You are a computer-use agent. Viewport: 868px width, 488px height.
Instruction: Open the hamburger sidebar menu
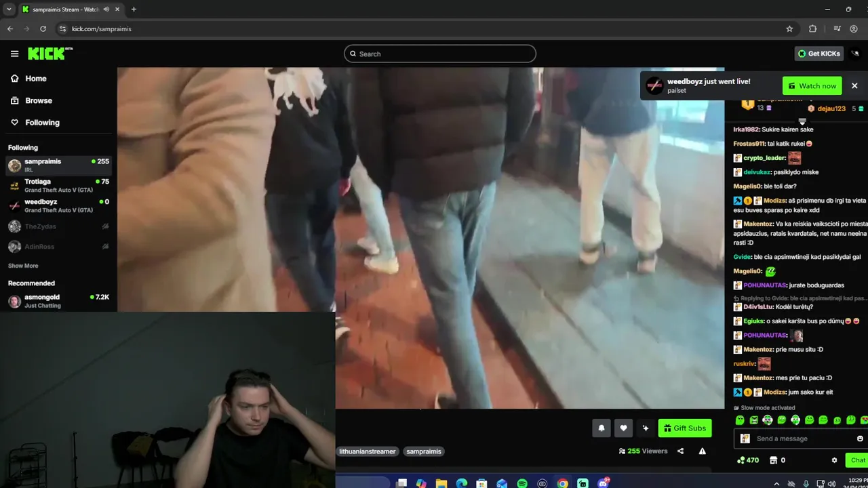[x=14, y=54]
